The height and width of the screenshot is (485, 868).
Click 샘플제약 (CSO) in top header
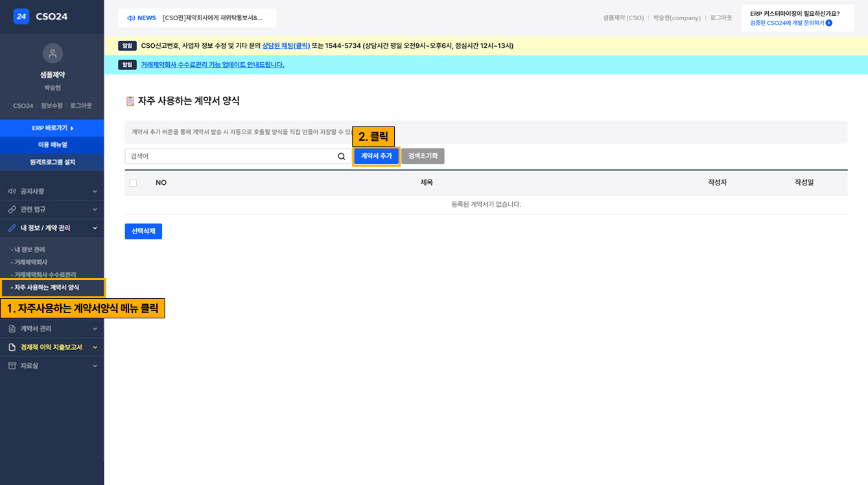tap(624, 18)
